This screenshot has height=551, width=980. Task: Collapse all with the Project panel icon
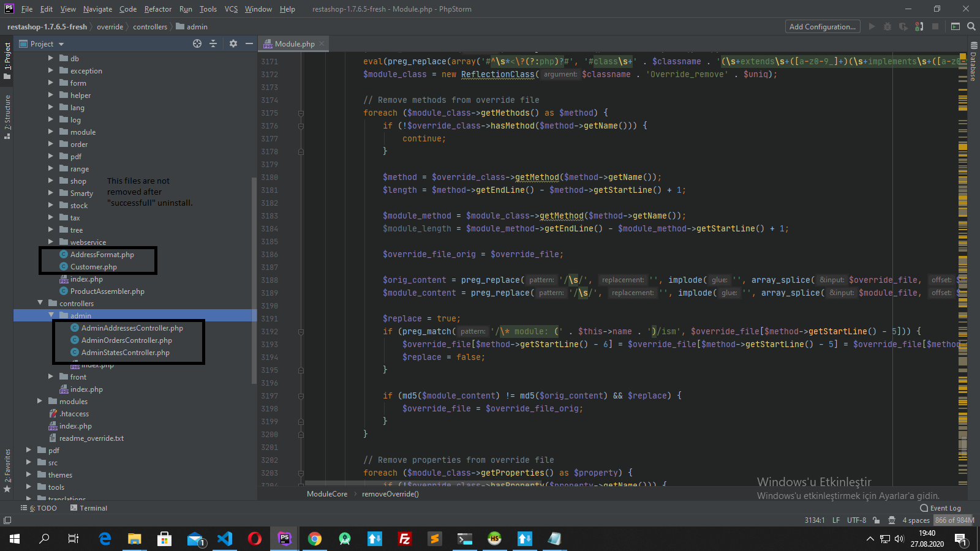[x=213, y=43]
